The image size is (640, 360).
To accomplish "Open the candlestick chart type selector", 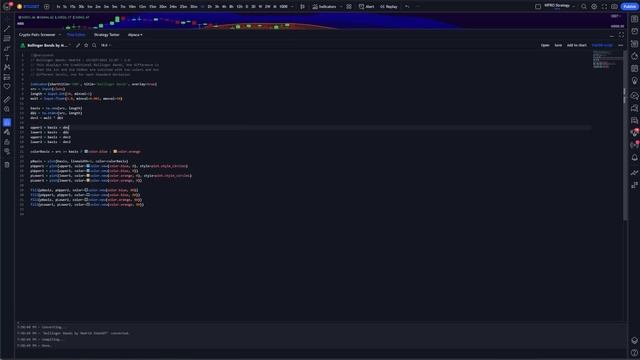I will (302, 7).
